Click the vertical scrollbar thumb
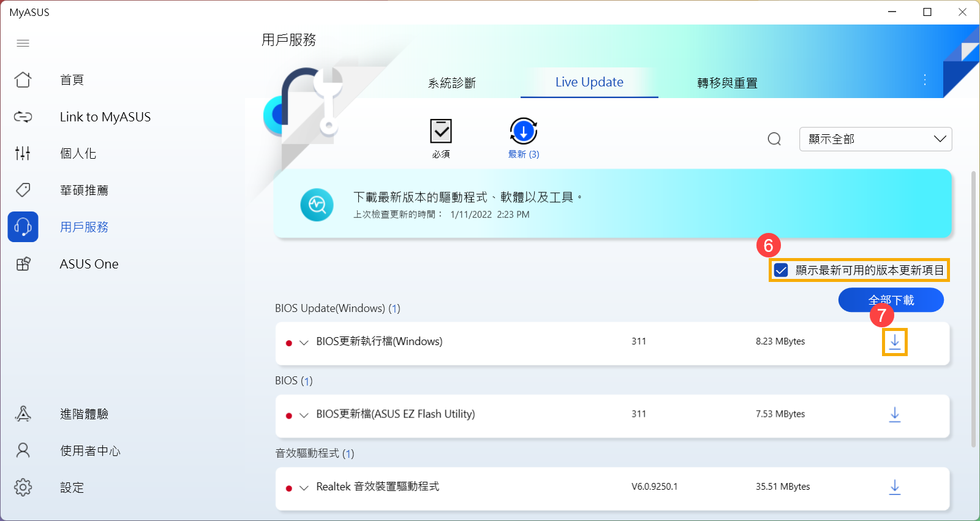Image resolution: width=980 pixels, height=521 pixels. tap(973, 309)
